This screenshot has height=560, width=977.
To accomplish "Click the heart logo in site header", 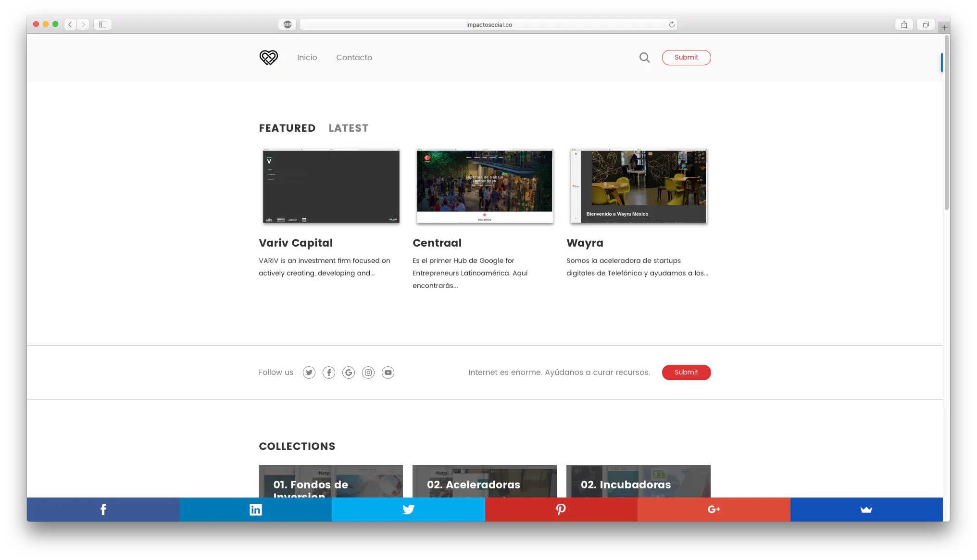I will (269, 58).
